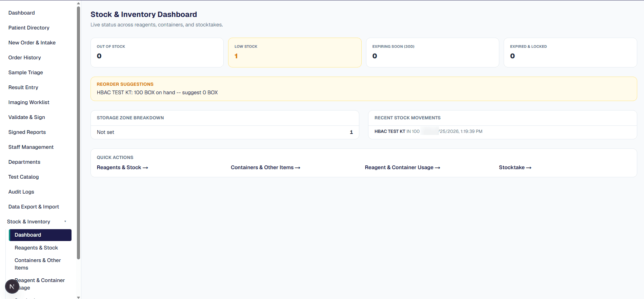This screenshot has width=644, height=299.
Task: Click sidebar scrollbar up arrow
Action: [79, 3]
